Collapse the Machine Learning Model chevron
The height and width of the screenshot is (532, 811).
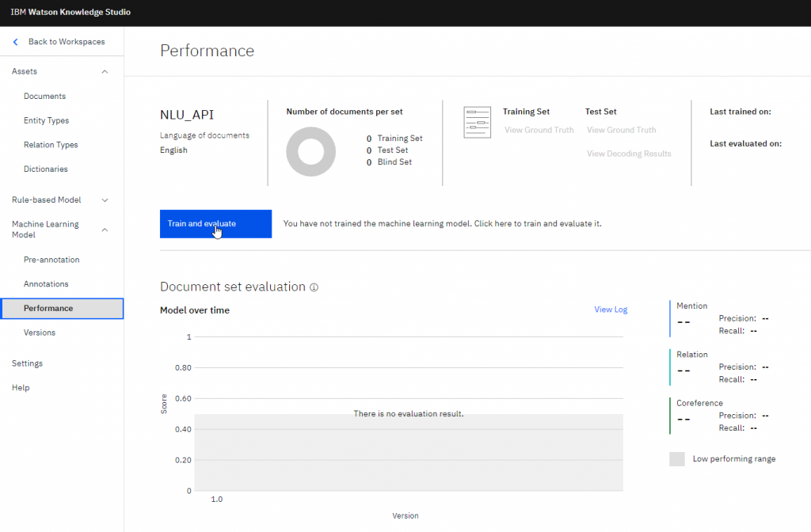(x=105, y=230)
